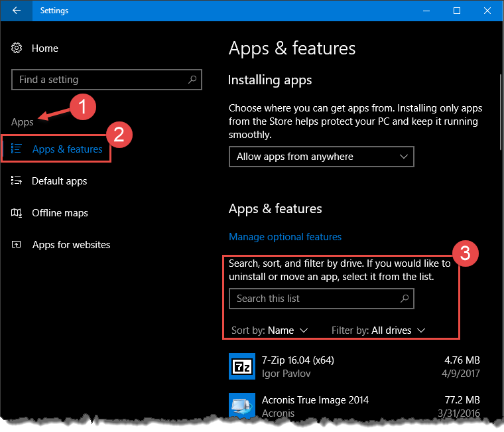The width and height of the screenshot is (504, 432).
Task: Click the vertical scrollbar on the right
Action: 501,111
